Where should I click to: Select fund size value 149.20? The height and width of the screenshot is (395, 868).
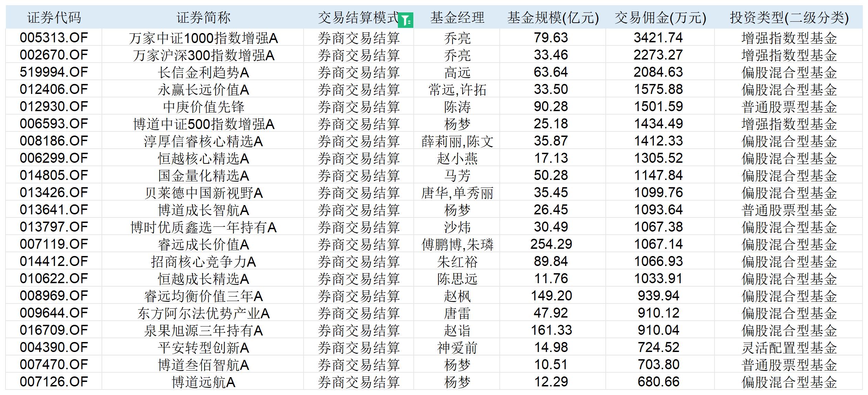551,296
